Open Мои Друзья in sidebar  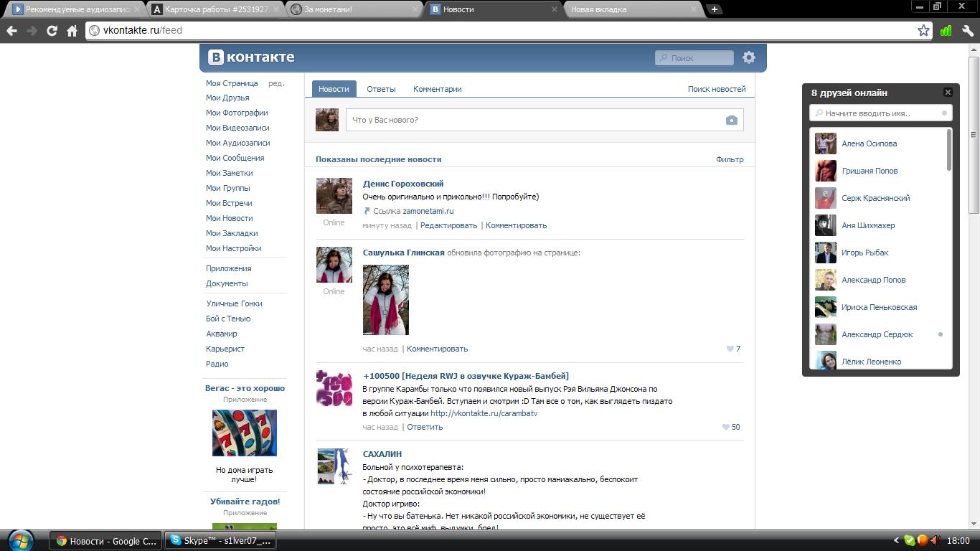[227, 98]
